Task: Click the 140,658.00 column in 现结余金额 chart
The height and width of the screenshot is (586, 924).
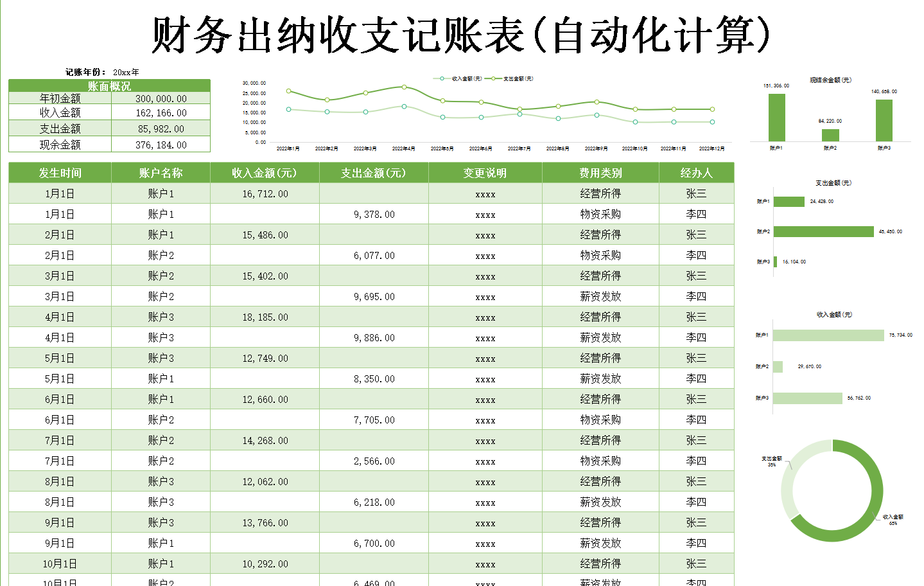Action: tap(884, 120)
